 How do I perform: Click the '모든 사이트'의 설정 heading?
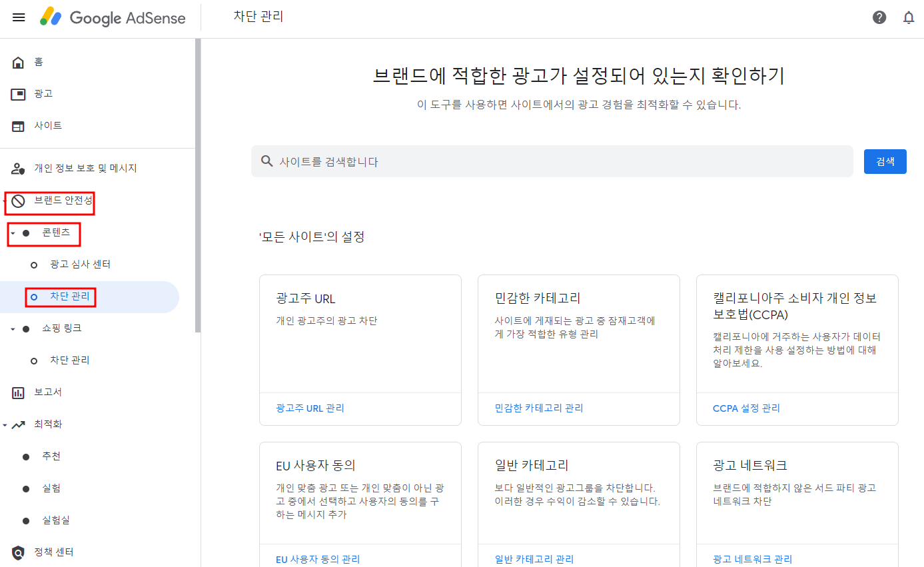coord(312,237)
